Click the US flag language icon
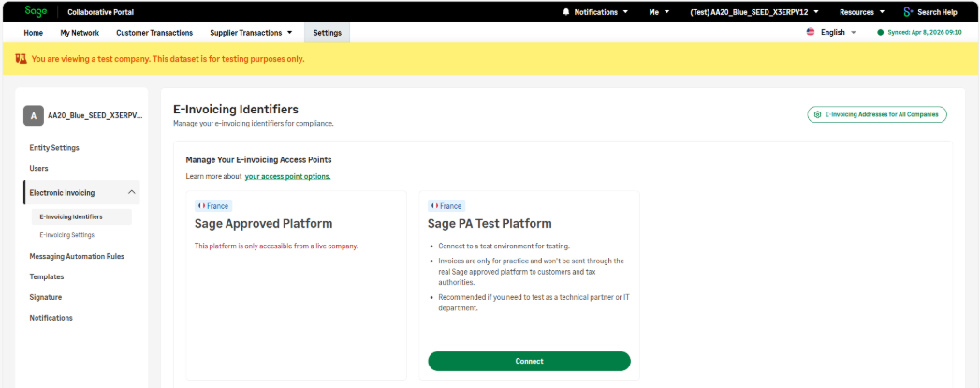This screenshot has height=388, width=980. (811, 32)
